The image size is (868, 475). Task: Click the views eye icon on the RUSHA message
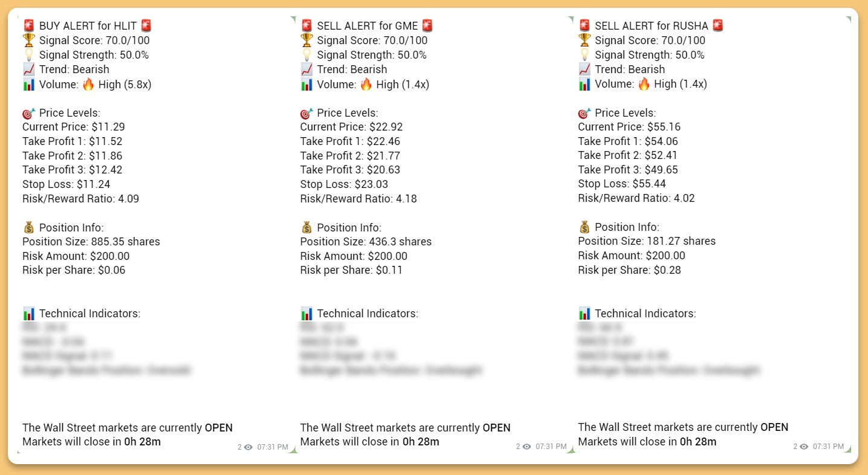point(804,447)
